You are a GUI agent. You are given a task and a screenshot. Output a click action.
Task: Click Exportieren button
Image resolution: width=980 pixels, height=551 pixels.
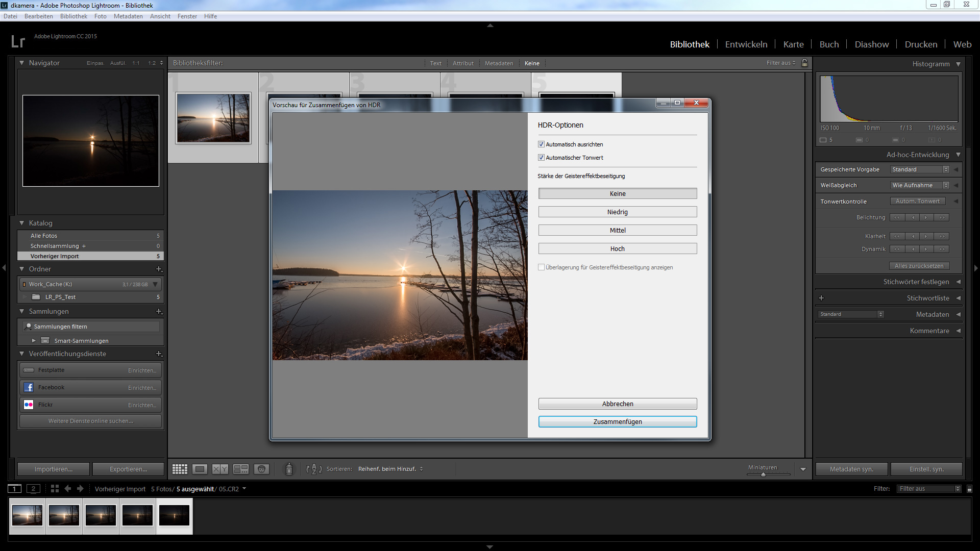128,469
